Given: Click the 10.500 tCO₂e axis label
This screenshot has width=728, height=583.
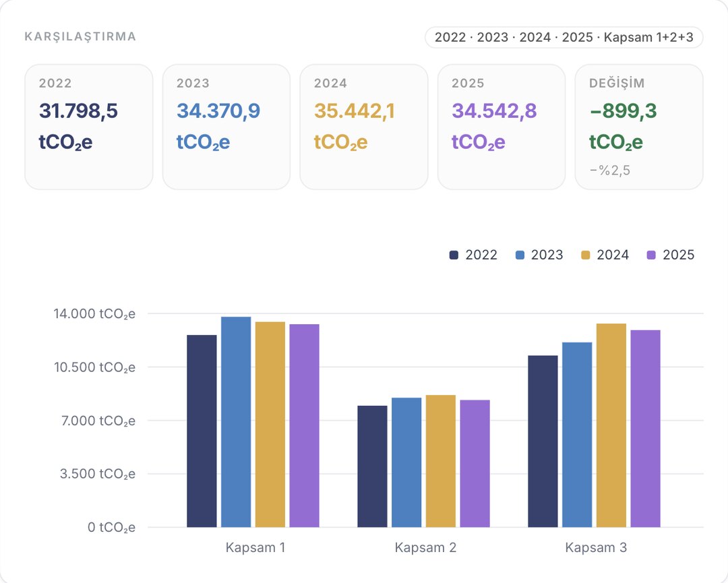Looking at the screenshot, I should (94, 367).
